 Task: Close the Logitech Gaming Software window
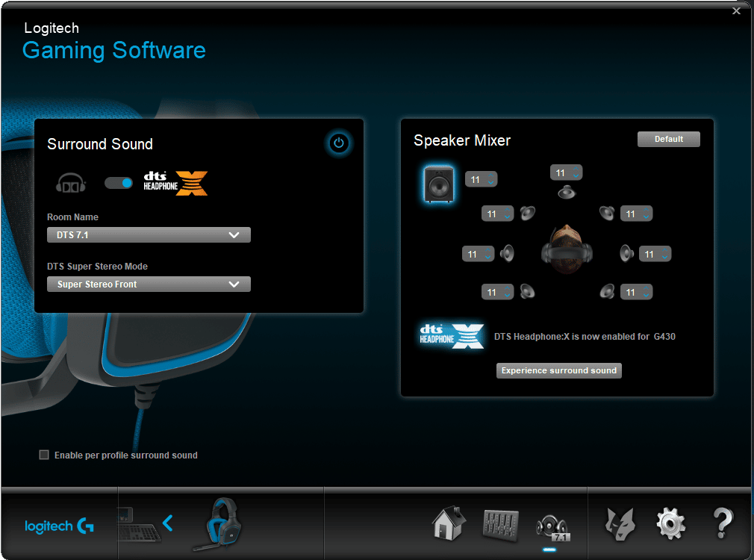tap(736, 11)
